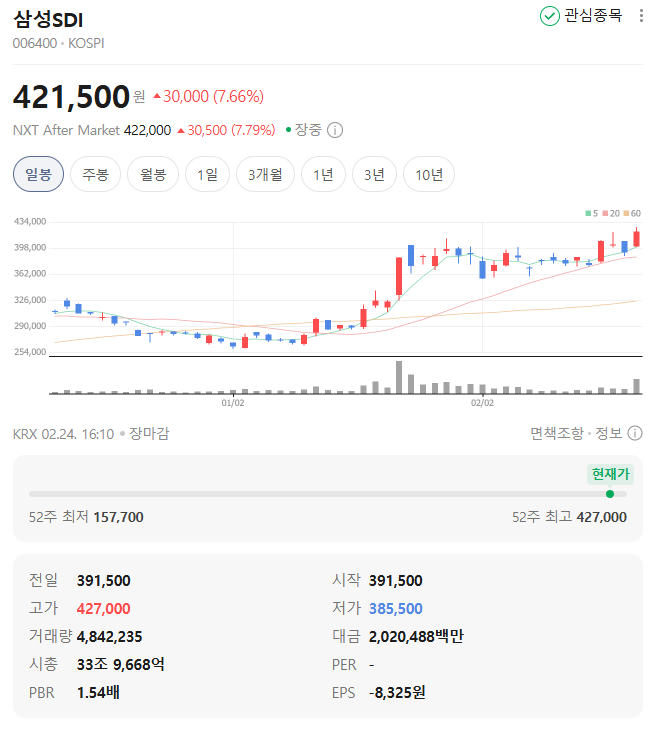Click the after market change 30,500 (7.79%)
This screenshot has height=729, width=653.
[x=226, y=130]
